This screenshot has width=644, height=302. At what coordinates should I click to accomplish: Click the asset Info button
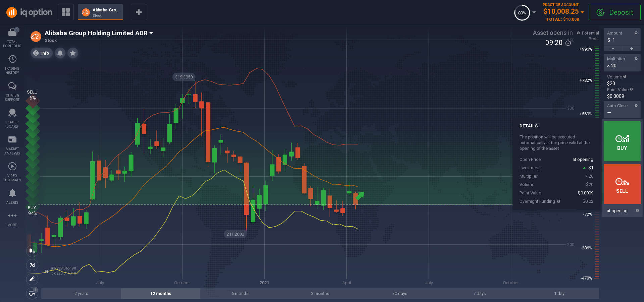pos(41,53)
